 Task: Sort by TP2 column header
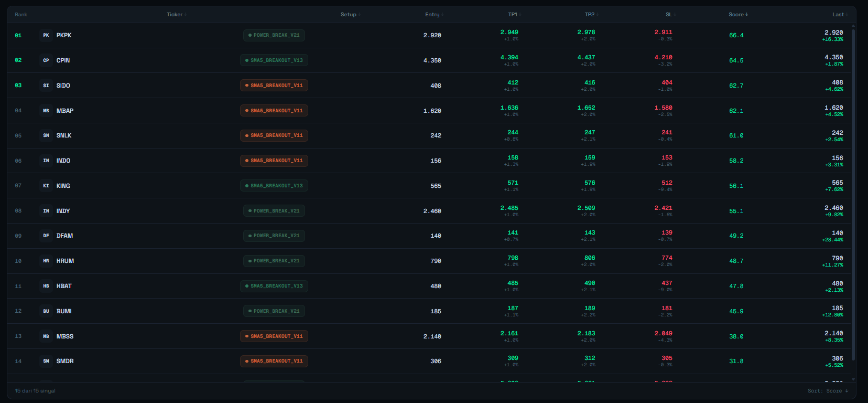point(591,15)
